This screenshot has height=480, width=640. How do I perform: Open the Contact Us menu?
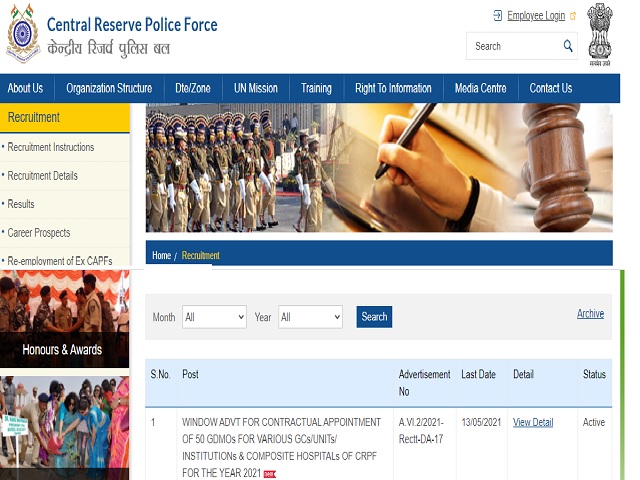click(551, 88)
